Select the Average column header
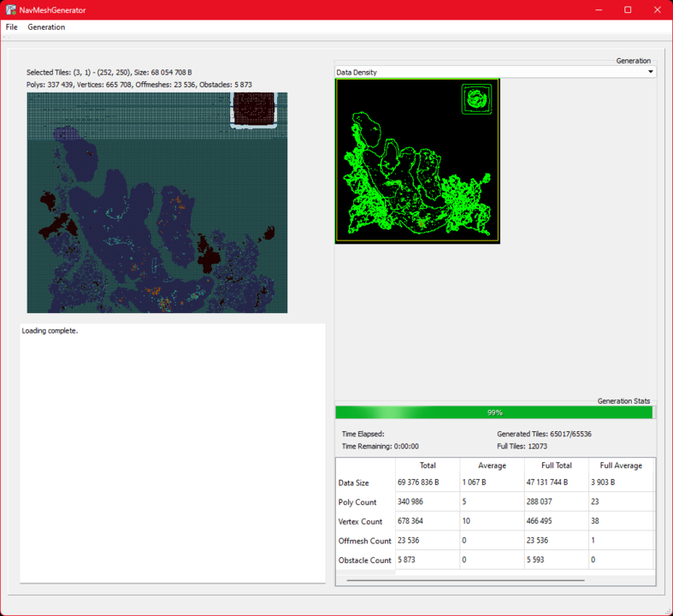Viewport: 673px width, 616px height. point(492,465)
